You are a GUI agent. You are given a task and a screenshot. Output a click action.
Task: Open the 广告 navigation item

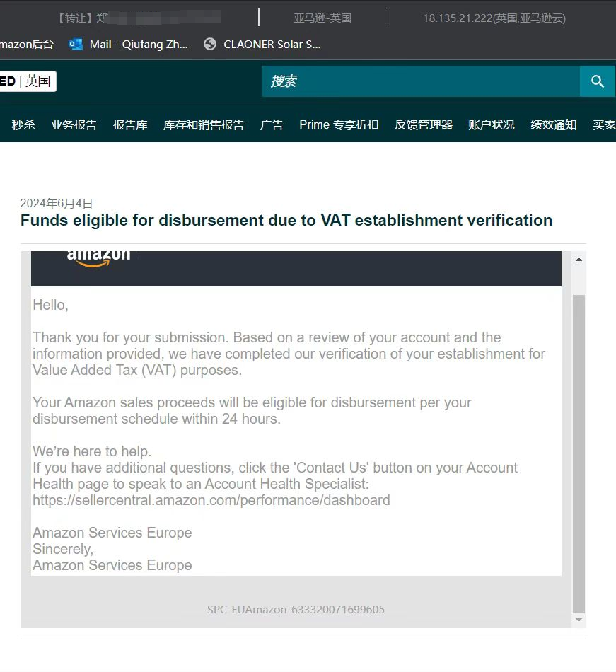272,124
